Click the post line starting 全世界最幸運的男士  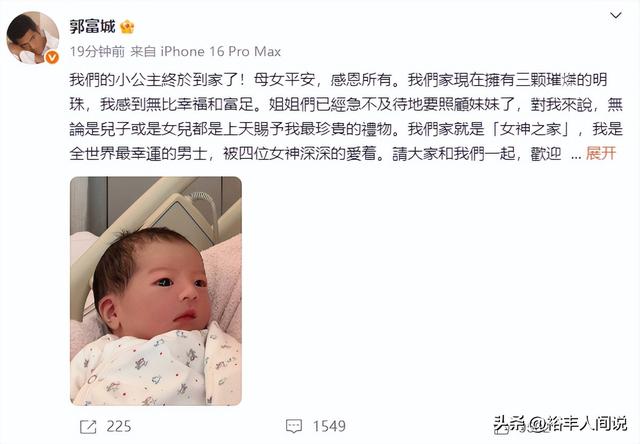click(x=315, y=153)
